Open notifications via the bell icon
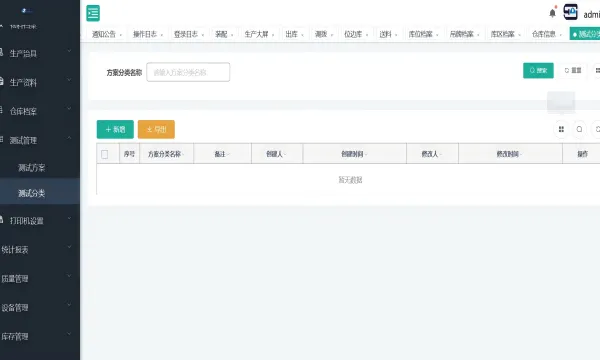600x360 pixels. coord(552,13)
